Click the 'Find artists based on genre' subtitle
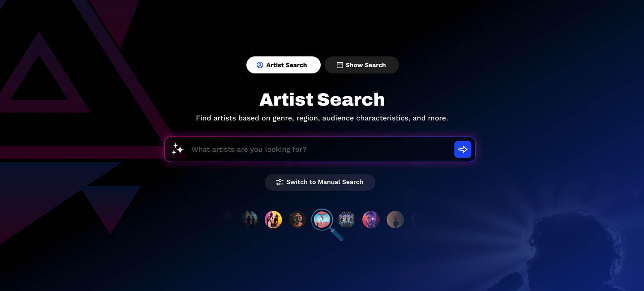The image size is (644, 291). (x=322, y=118)
